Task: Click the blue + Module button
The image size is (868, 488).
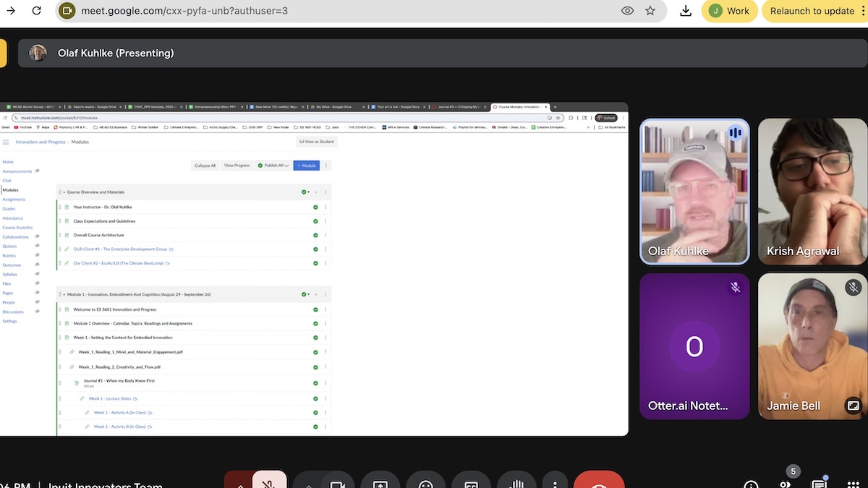Action: (x=306, y=166)
